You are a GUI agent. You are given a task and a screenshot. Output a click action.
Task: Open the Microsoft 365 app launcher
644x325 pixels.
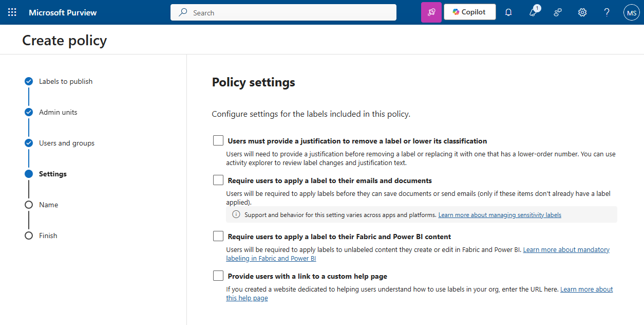[x=12, y=12]
